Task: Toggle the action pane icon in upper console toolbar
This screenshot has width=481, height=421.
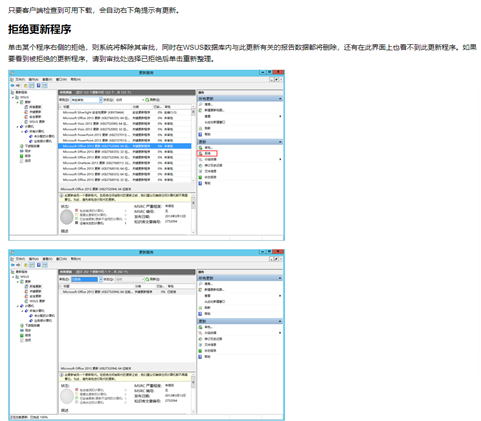Action: pyautogui.click(x=45, y=86)
